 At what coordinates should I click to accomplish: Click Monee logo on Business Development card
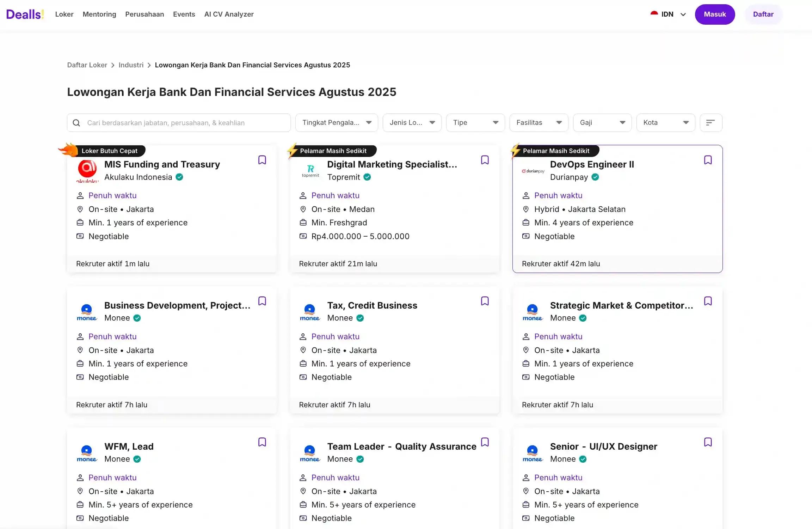pos(87,312)
